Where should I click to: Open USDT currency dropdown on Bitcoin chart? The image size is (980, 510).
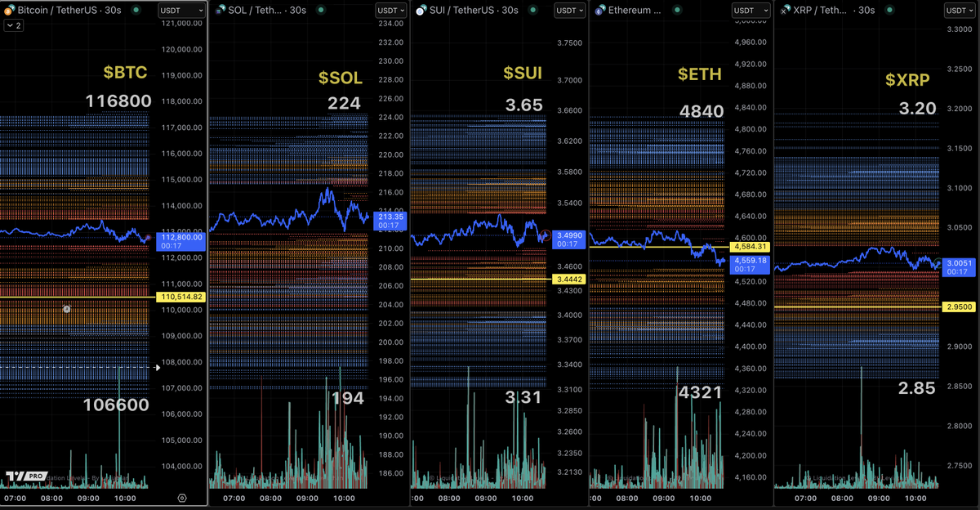pos(182,11)
